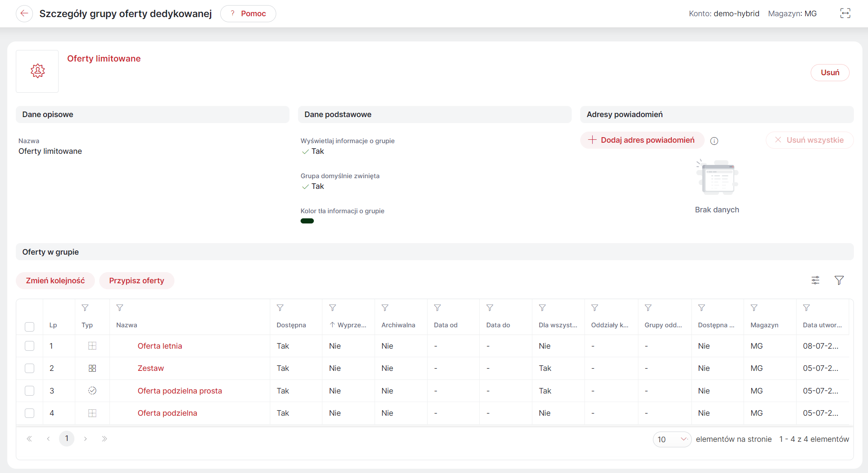Viewport: 868px width, 473px height.
Task: Show info about notification addresses
Action: click(714, 141)
